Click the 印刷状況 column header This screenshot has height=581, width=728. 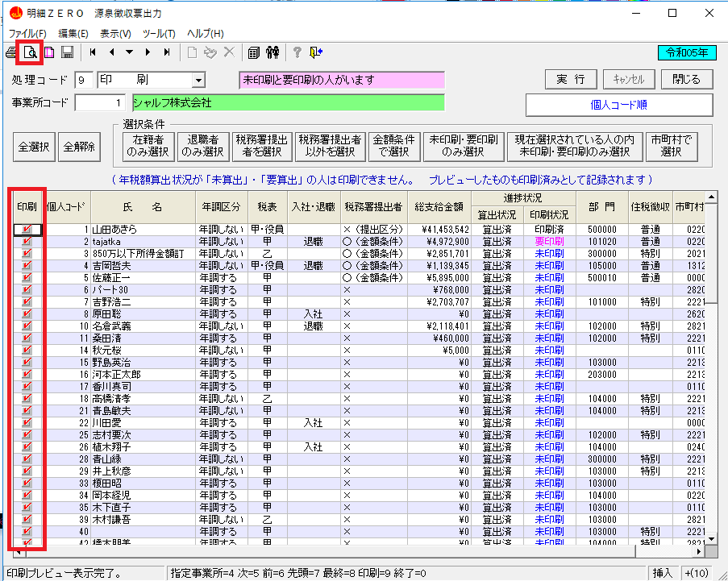click(x=549, y=215)
